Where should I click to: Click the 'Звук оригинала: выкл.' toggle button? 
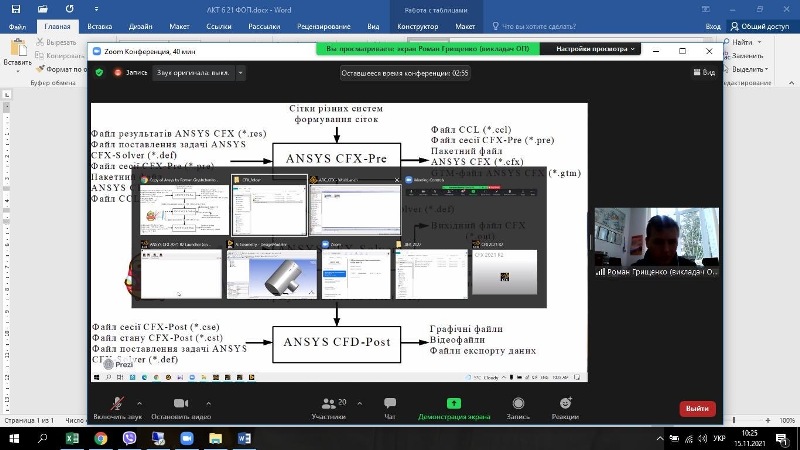click(x=193, y=73)
